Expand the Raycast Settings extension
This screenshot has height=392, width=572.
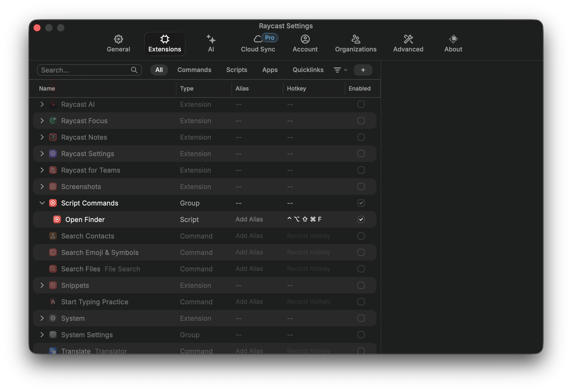42,154
